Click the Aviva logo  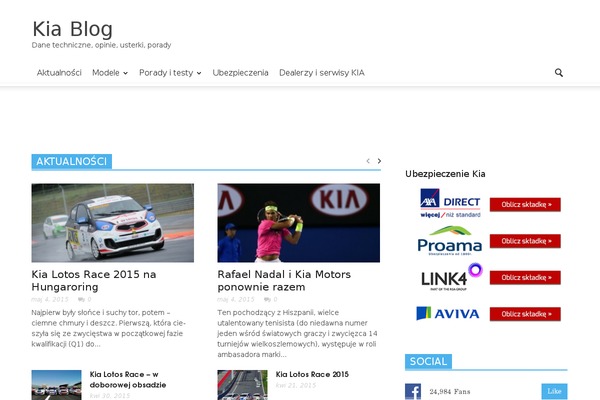[x=448, y=313]
